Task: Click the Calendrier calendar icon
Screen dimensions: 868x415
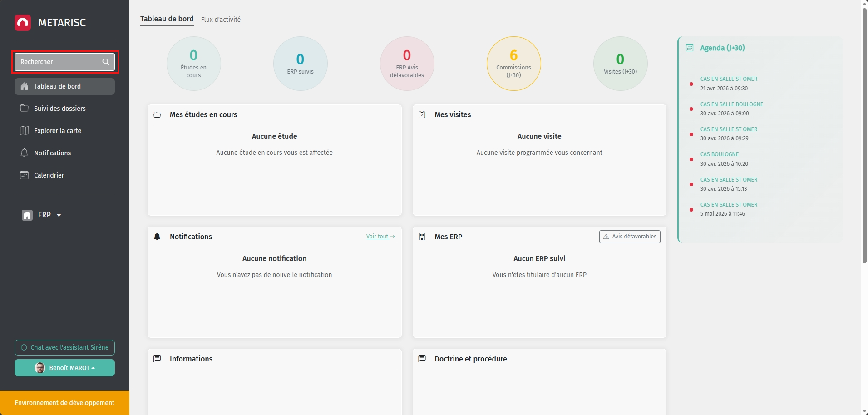Action: coord(25,175)
